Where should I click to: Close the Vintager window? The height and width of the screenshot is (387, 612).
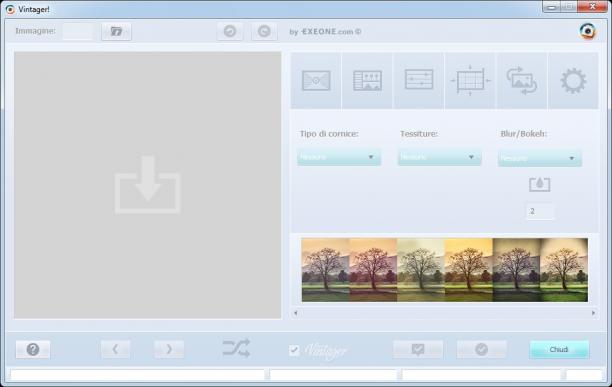click(x=592, y=7)
